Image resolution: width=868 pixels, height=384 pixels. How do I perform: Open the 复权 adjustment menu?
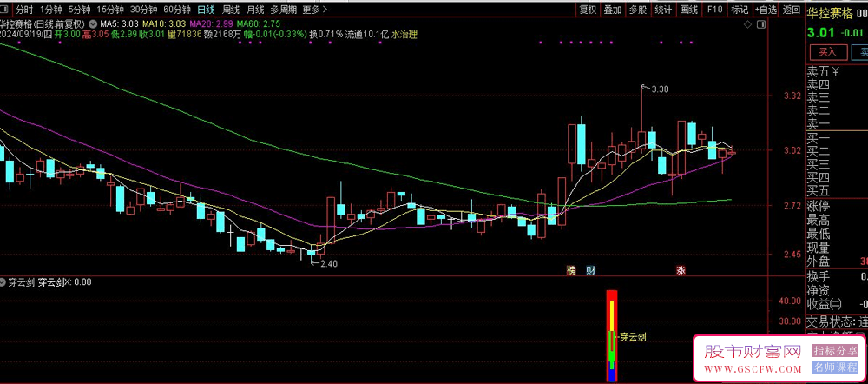pos(588,10)
